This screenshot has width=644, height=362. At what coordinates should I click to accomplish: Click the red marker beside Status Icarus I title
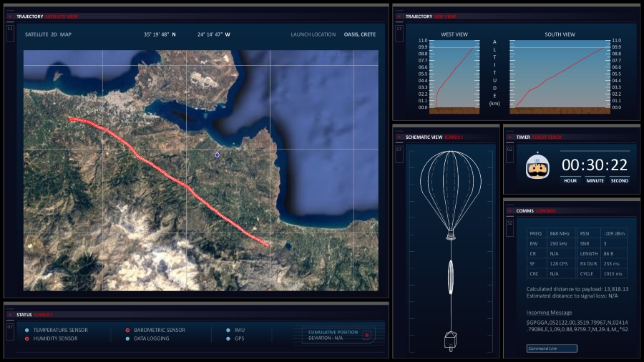(10, 315)
